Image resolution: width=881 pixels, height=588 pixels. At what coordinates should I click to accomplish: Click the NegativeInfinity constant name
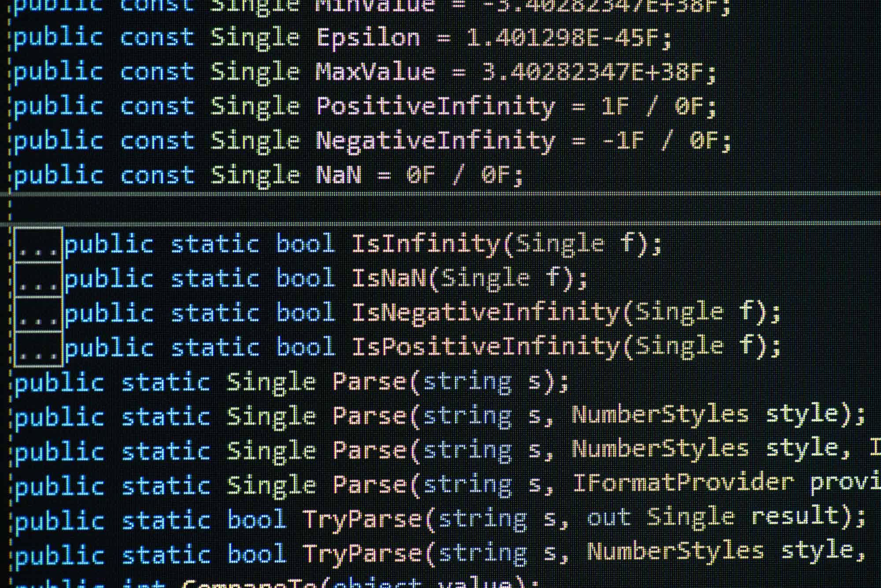tap(435, 142)
